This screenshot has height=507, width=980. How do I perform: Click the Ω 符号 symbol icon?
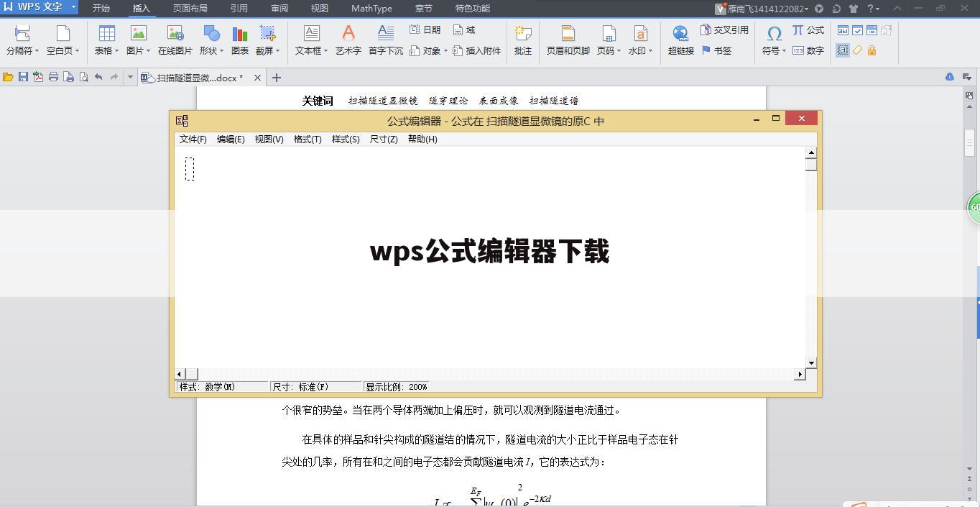point(774,34)
